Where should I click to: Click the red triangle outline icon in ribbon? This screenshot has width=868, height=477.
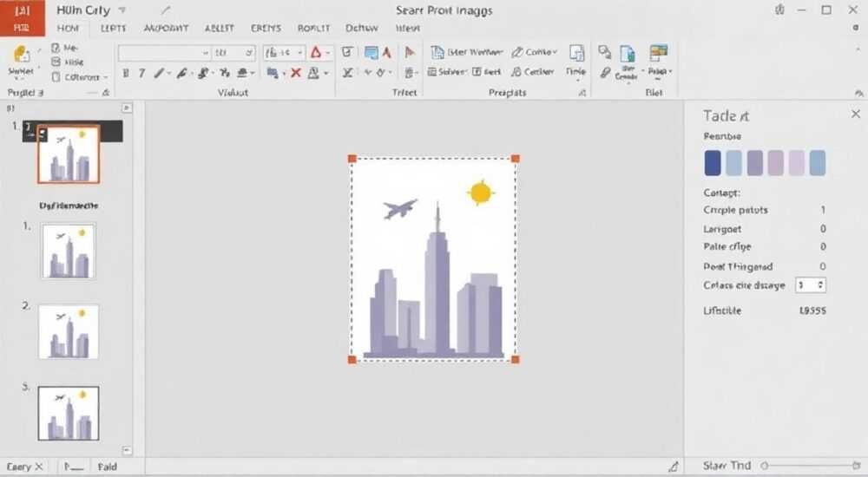(316, 53)
